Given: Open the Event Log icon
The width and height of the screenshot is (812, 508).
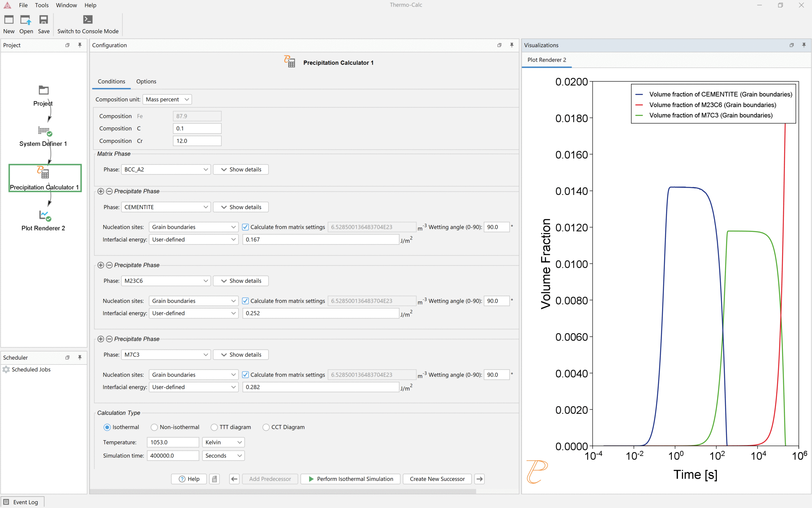Looking at the screenshot, I should point(6,502).
